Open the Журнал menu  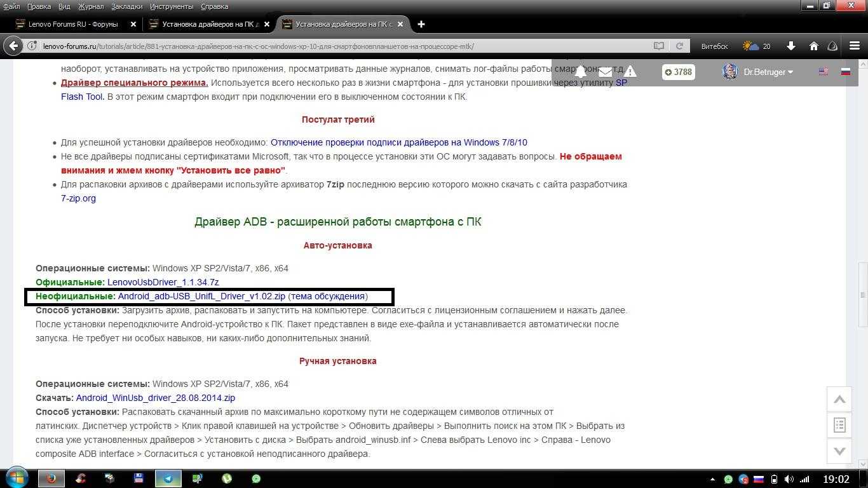click(x=91, y=6)
